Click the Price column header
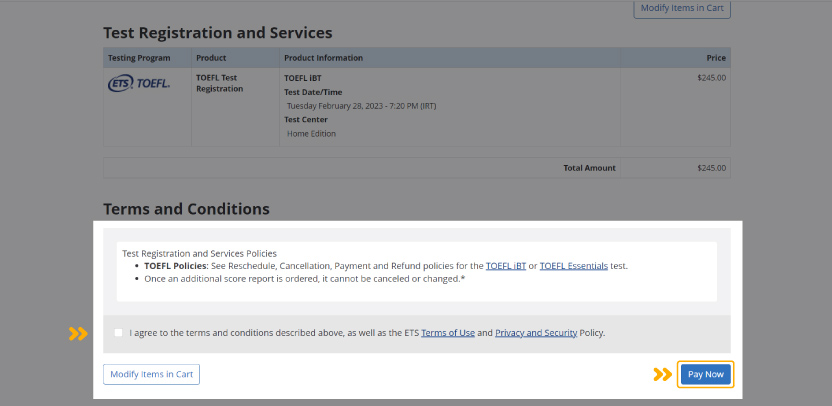The height and width of the screenshot is (406, 832). click(x=716, y=58)
